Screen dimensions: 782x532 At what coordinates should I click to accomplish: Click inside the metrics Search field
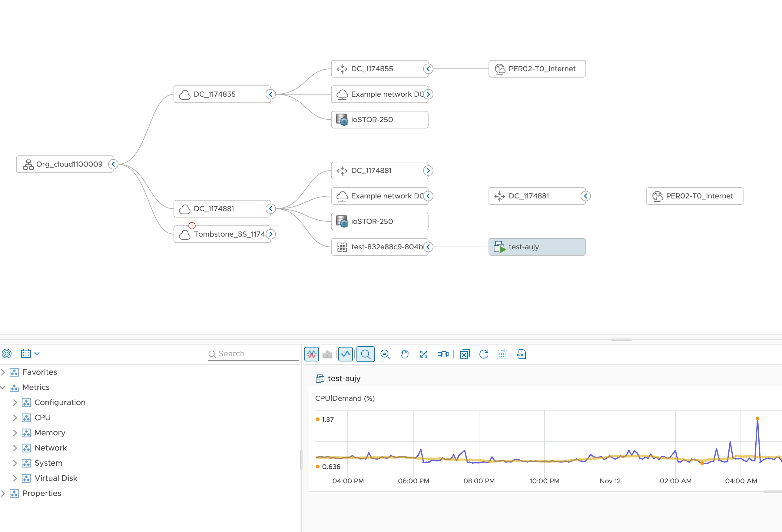(x=252, y=354)
